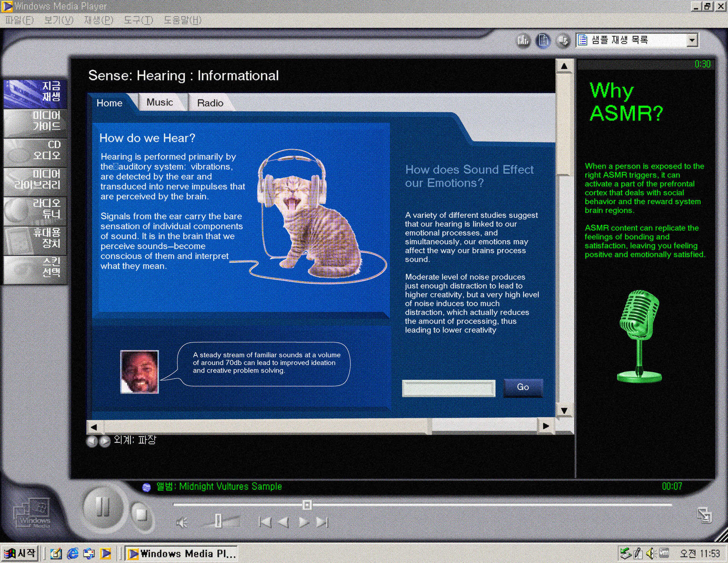
Task: Open the 재생(P) menu
Action: pos(99,20)
